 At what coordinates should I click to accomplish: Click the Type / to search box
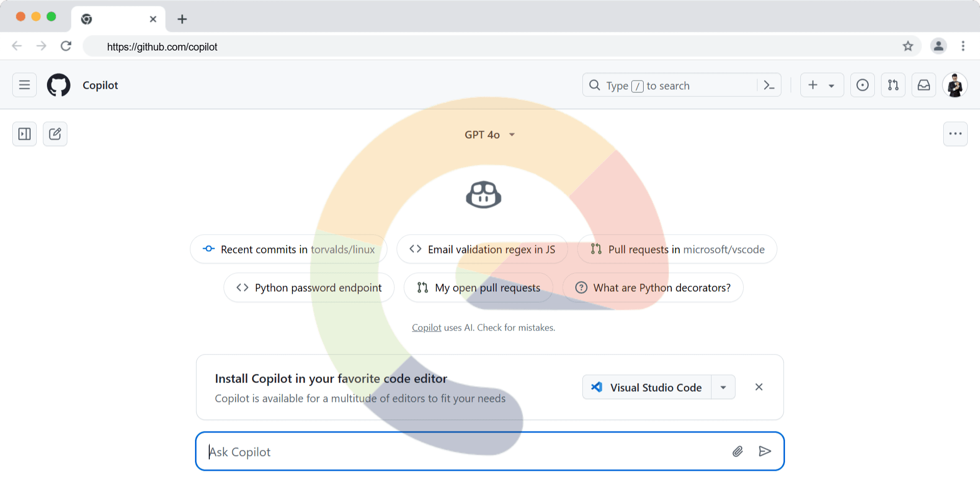point(670,85)
